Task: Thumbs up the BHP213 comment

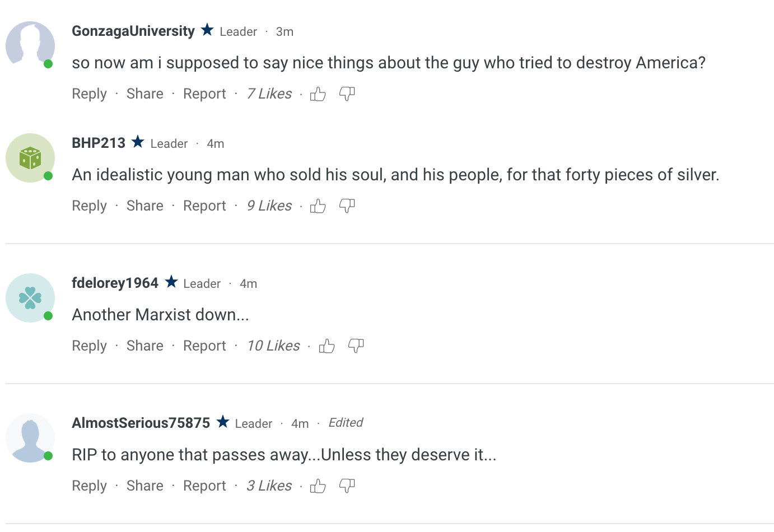Action: coord(318,206)
